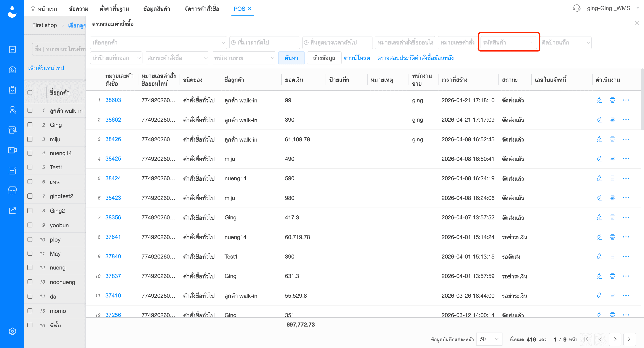Edit order 38356 with pencil icon
The width and height of the screenshot is (644, 348).
pyautogui.click(x=599, y=217)
